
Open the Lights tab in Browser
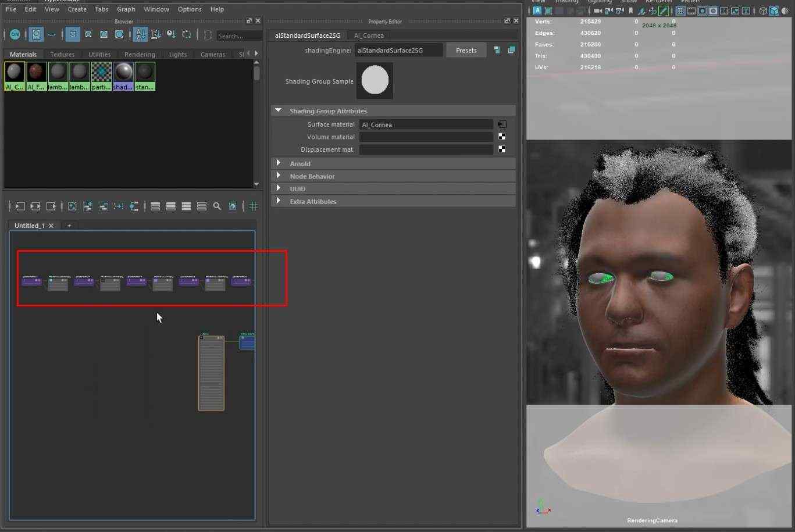point(178,54)
